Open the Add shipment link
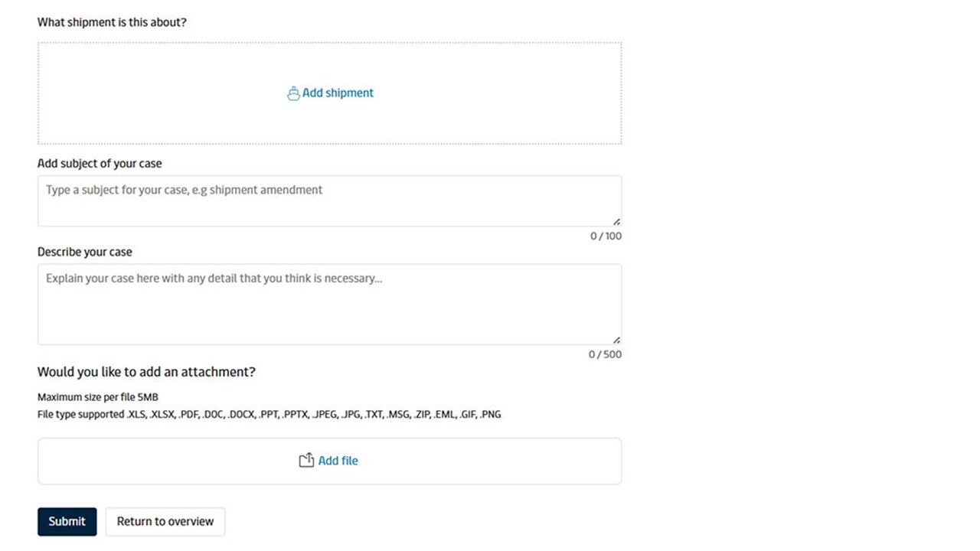Screen dimensions: 980x551 [x=338, y=93]
